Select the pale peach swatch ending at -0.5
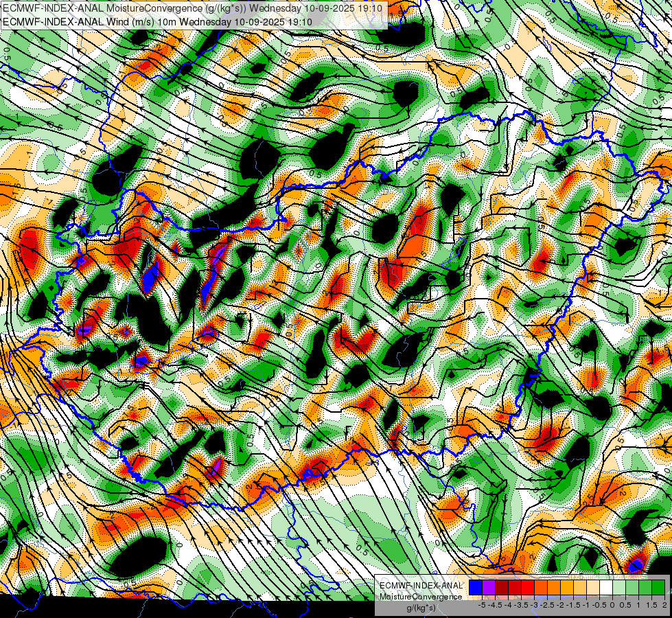The height and width of the screenshot is (618, 672). [x=593, y=588]
